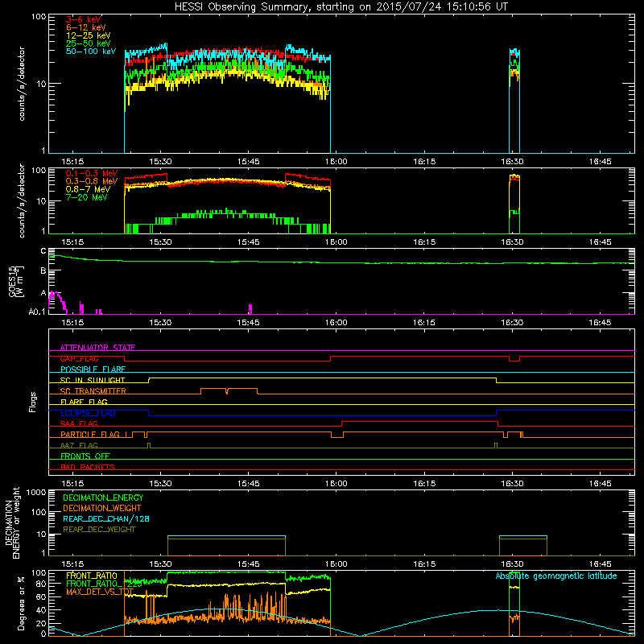Click the '1000' tick on decimation plot
The height and width of the screenshot is (644, 644).
point(36,493)
